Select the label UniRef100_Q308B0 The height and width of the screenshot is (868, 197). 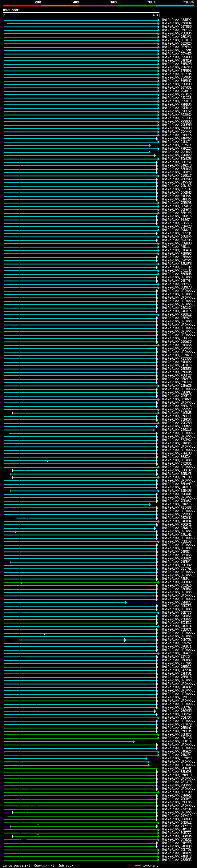176,78
